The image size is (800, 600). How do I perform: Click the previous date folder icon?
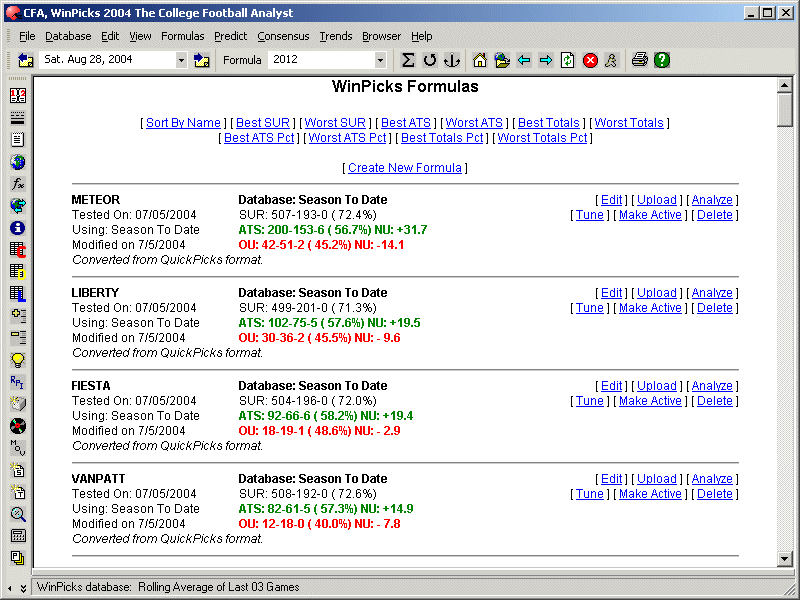[x=25, y=60]
